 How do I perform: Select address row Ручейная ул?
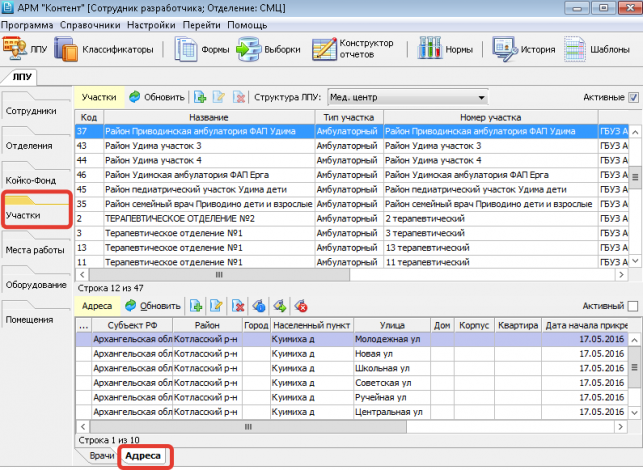pyautogui.click(x=351, y=397)
